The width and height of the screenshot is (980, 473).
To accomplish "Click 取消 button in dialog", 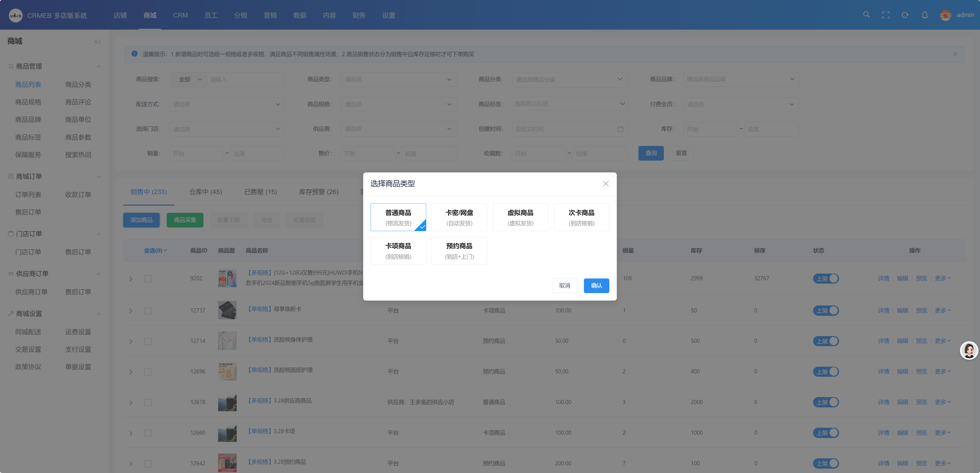I will pyautogui.click(x=565, y=286).
